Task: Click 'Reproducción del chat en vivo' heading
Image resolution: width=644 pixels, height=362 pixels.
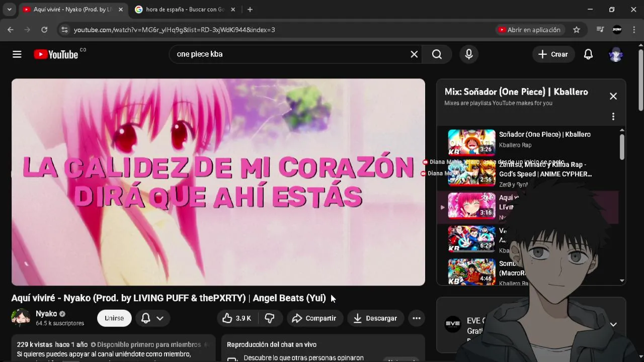Action: [x=272, y=345]
